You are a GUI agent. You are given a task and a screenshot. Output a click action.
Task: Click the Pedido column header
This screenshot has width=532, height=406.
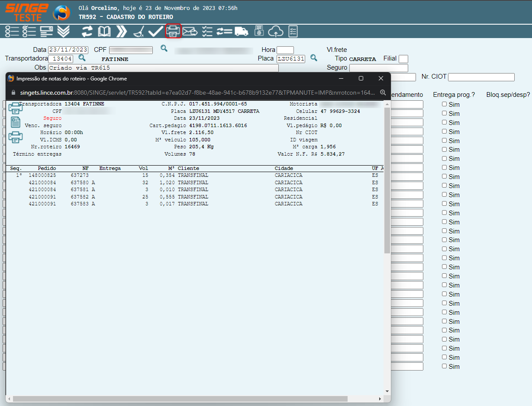(x=47, y=168)
